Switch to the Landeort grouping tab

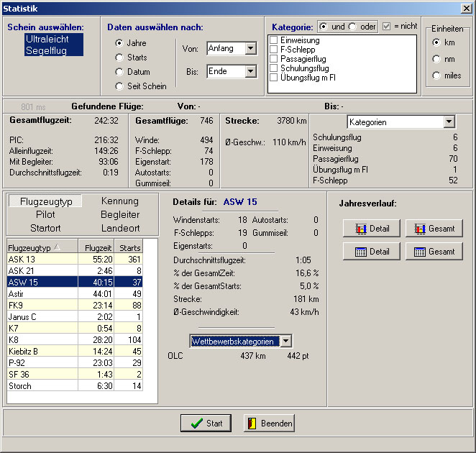point(120,228)
